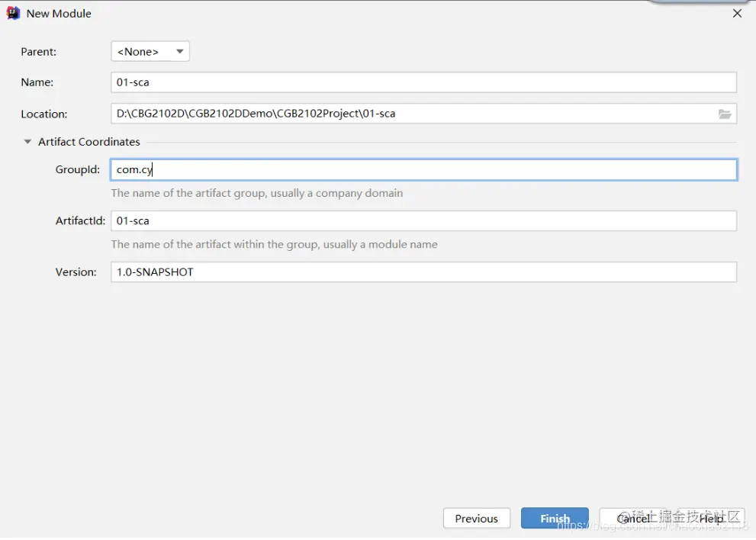The width and height of the screenshot is (756, 540).
Task: Click the GroupId label text
Action: (78, 170)
